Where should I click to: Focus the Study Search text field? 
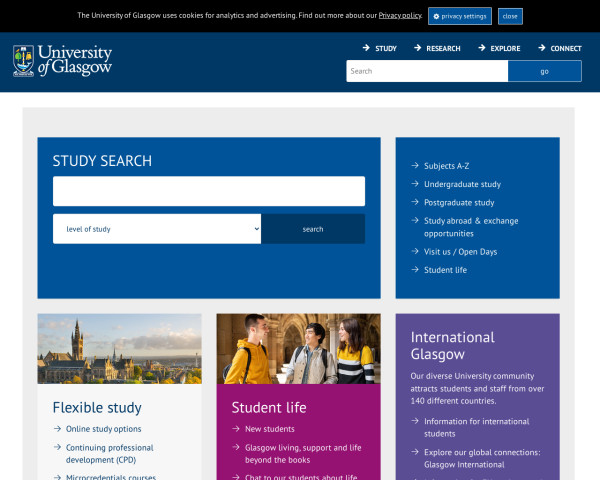click(209, 191)
